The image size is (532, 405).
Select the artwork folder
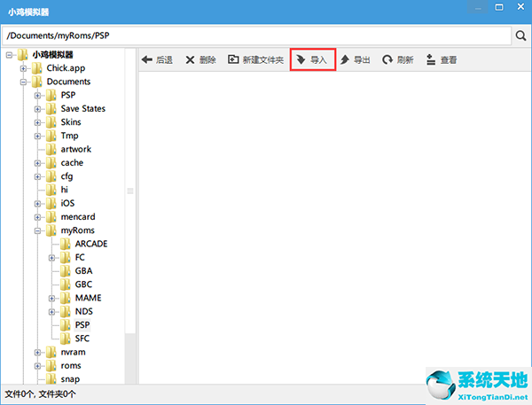coord(75,149)
